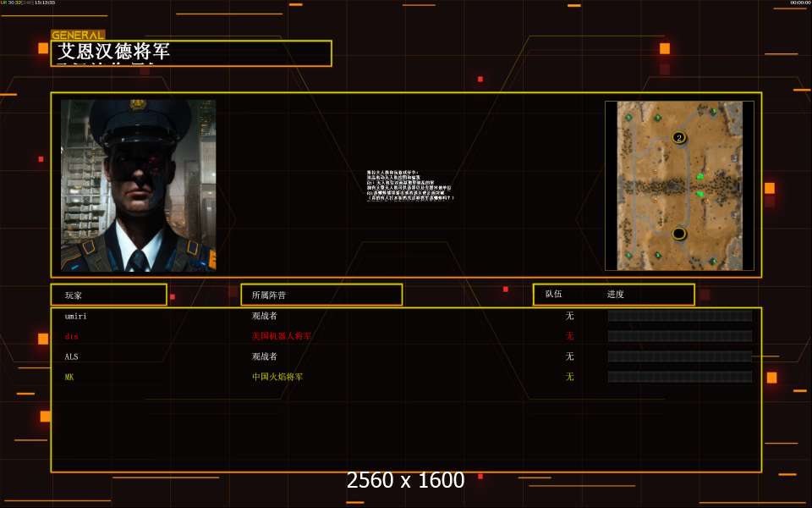This screenshot has width=812, height=508.
Task: Click 观战者 in umiri's row
Action: point(264,316)
